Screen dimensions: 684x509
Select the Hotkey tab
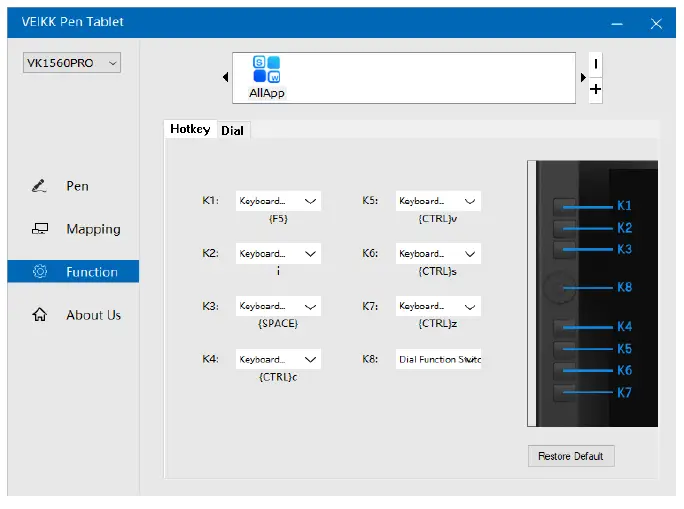[x=190, y=129]
